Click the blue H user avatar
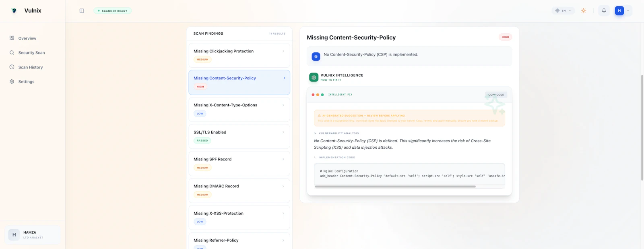 click(619, 11)
